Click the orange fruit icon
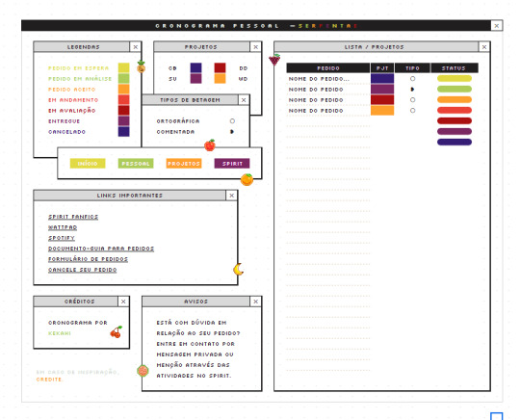 tap(247, 179)
